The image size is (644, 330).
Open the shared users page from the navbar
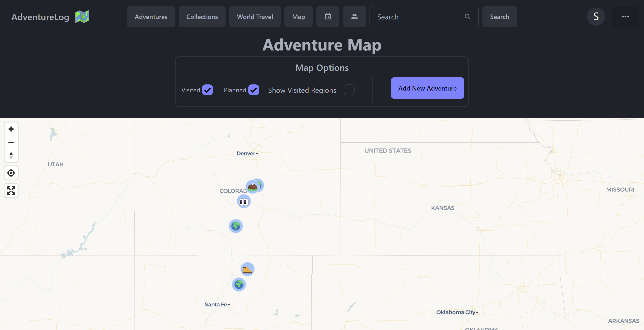354,17
